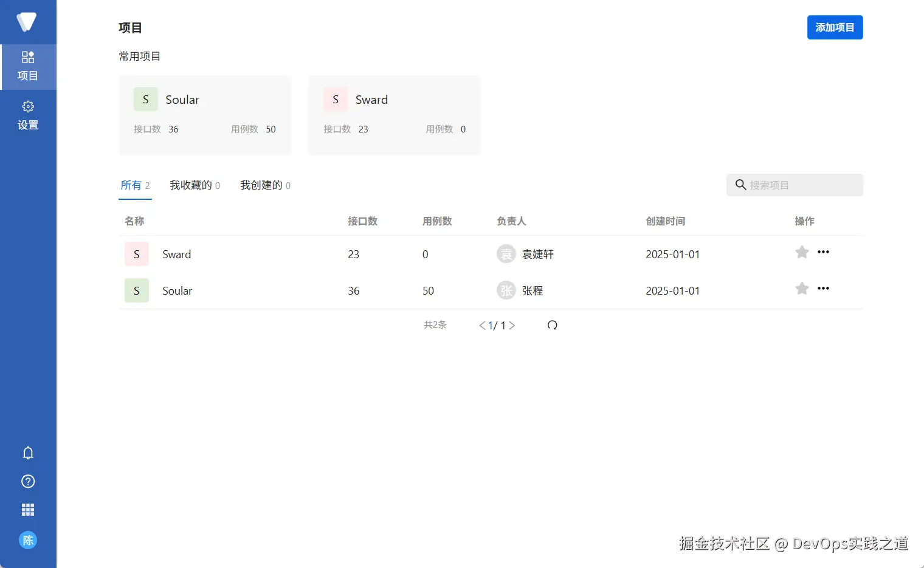924x568 pixels.
Task: Click Soular row's date 2025-01-01
Action: [x=673, y=290]
